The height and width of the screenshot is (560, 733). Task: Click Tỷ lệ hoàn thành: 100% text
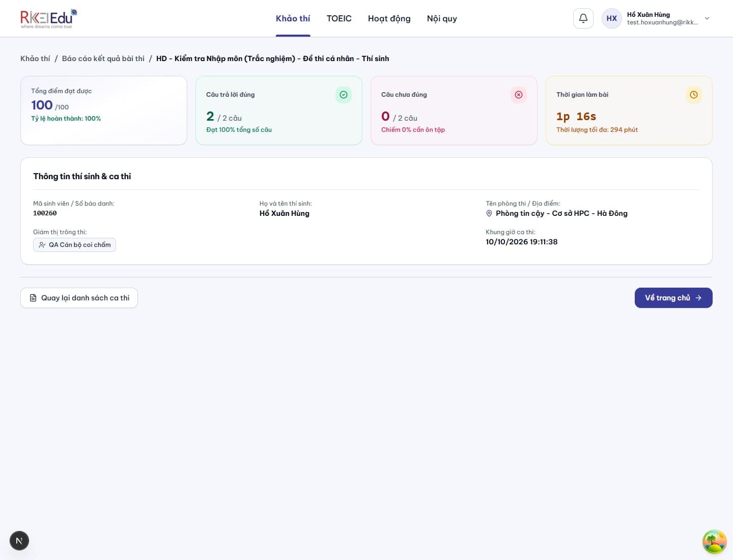click(x=66, y=119)
